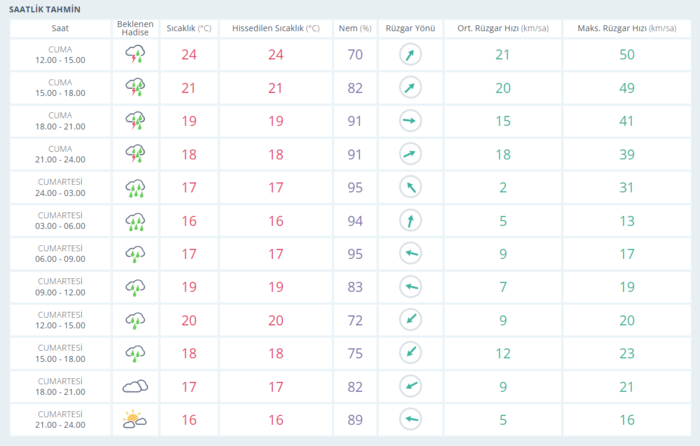
Task: Click the rain icon for Cumartesi 09.00-12.00
Action: tap(135, 287)
